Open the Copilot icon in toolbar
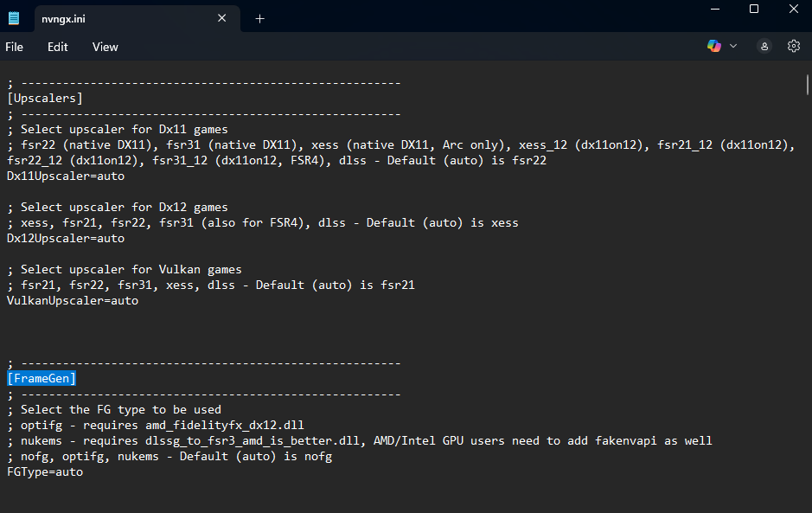The image size is (812, 513). pyautogui.click(x=714, y=46)
